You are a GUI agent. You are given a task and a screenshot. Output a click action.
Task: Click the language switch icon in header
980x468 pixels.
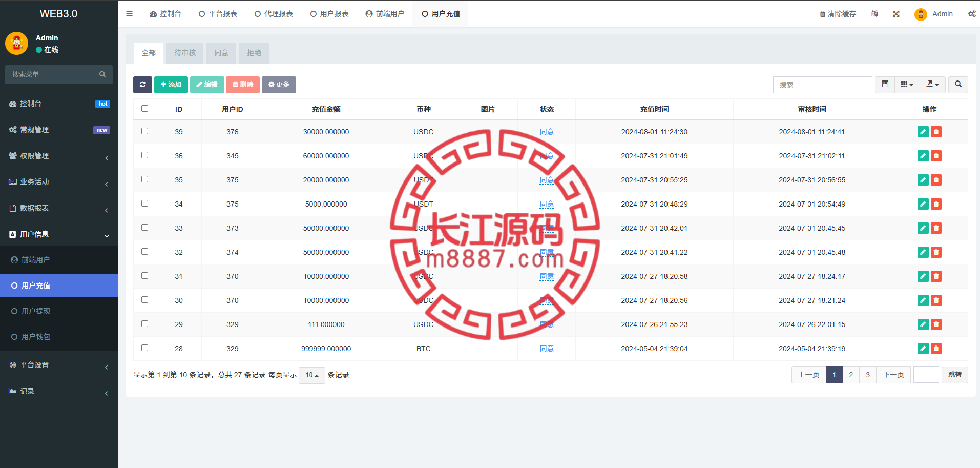coord(874,14)
